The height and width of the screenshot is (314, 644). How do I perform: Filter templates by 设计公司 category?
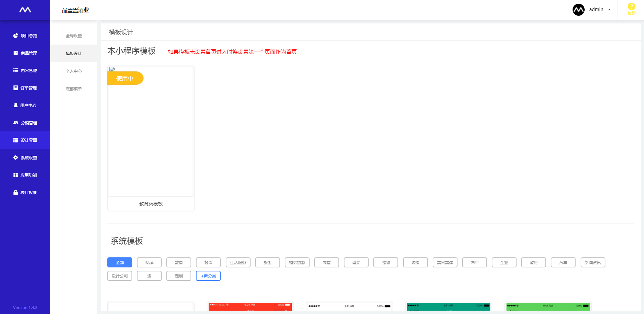pos(120,276)
